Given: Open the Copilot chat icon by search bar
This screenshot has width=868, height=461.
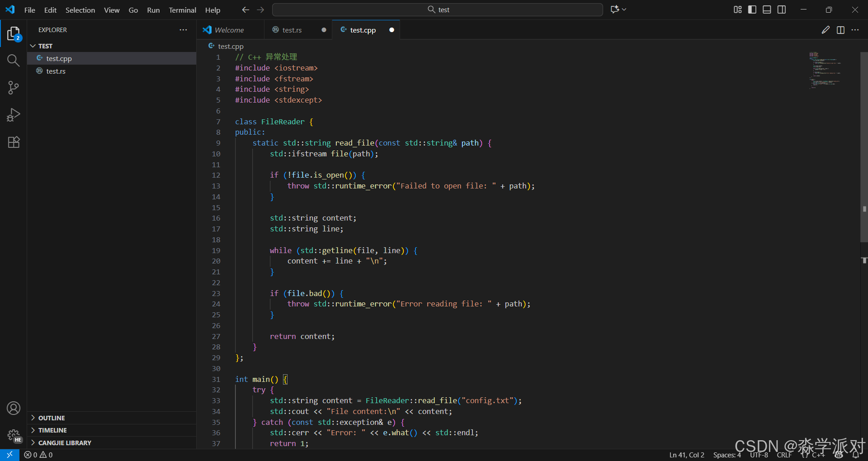Looking at the screenshot, I should click(615, 9).
